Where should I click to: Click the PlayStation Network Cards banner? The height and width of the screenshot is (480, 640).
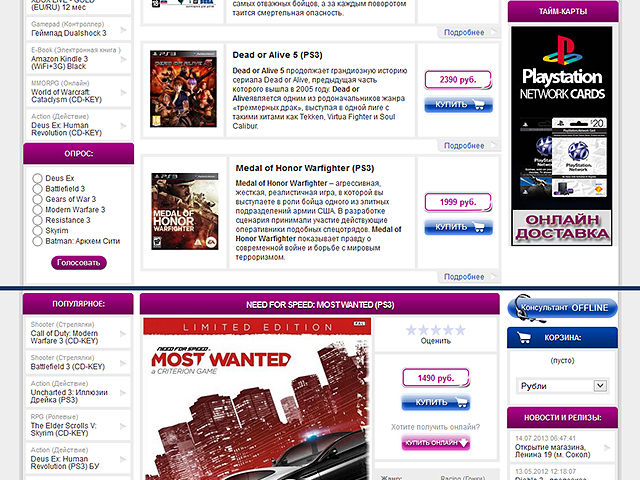pyautogui.click(x=562, y=135)
